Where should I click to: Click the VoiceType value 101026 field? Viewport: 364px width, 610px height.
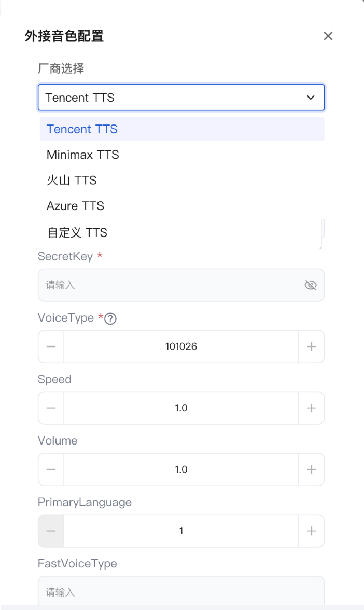tap(181, 346)
